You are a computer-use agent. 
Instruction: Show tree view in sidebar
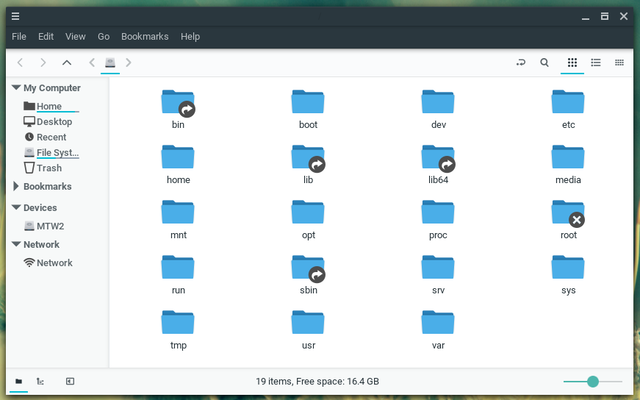click(x=40, y=381)
